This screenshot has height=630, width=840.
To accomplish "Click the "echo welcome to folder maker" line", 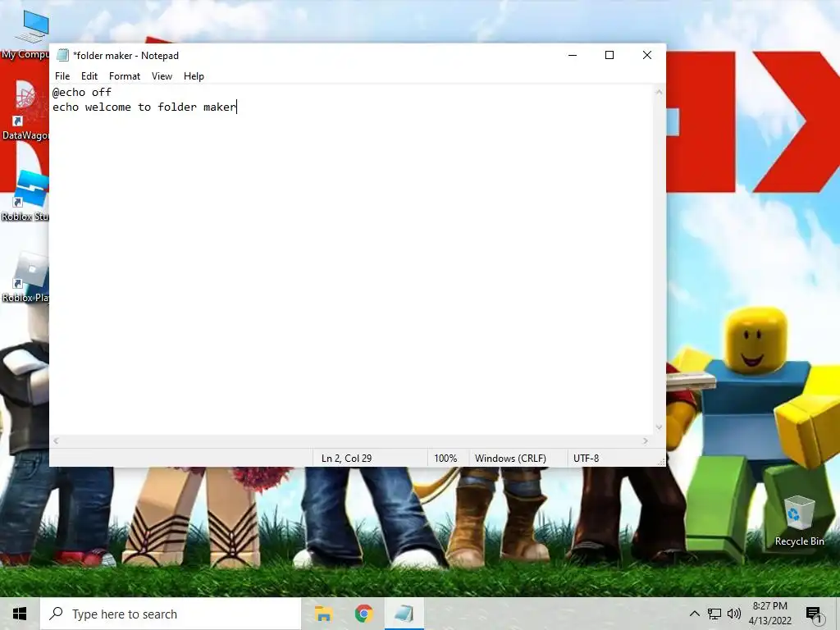I will pos(144,107).
